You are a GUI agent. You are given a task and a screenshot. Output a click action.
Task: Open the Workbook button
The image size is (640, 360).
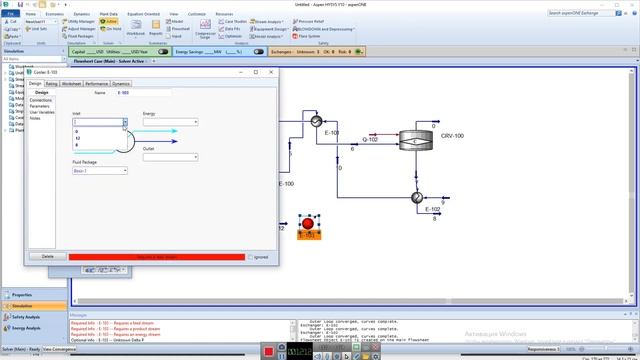tap(136, 28)
